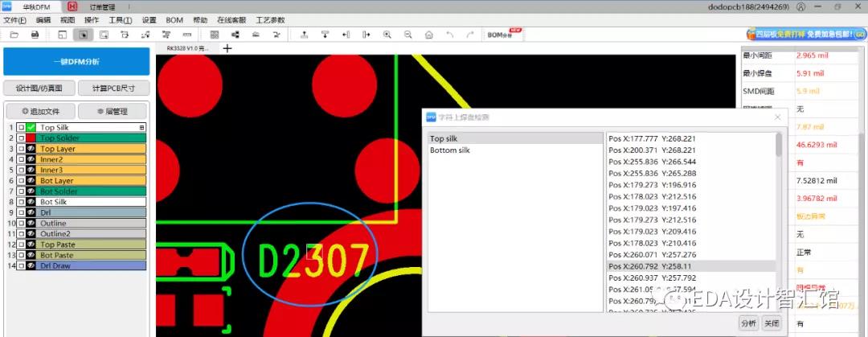Click the net-trace toolbar icon

click(x=145, y=35)
